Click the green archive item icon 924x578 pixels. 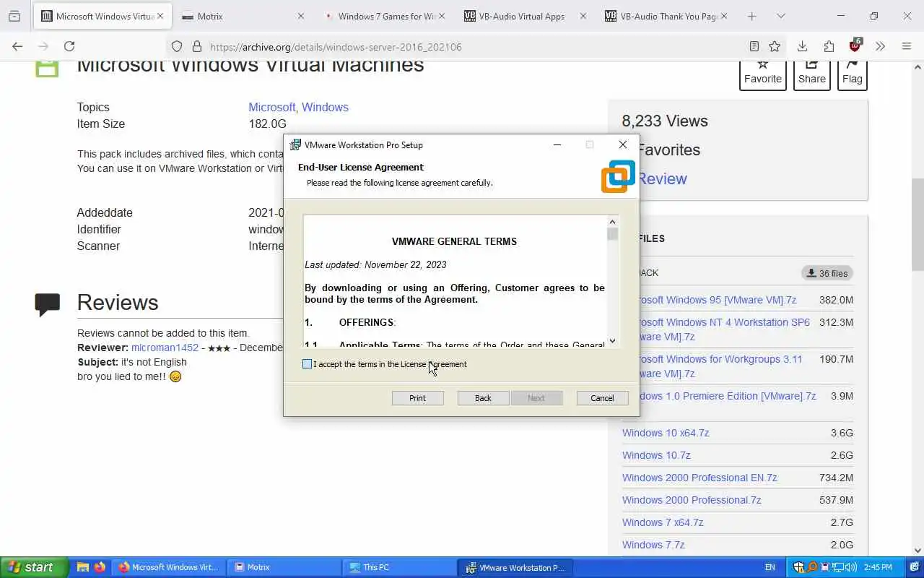click(47, 68)
